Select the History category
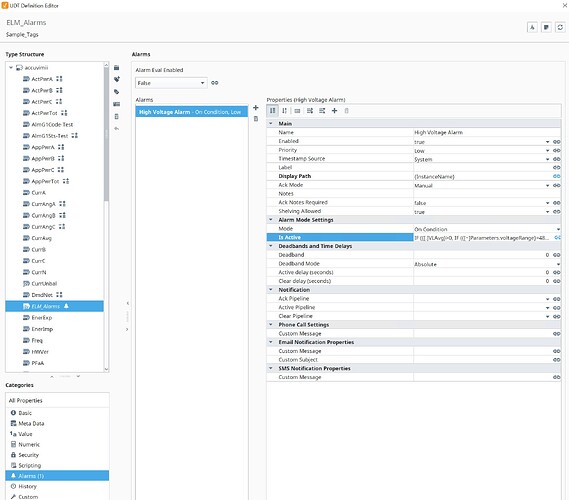This screenshot has width=569, height=500. tap(28, 486)
